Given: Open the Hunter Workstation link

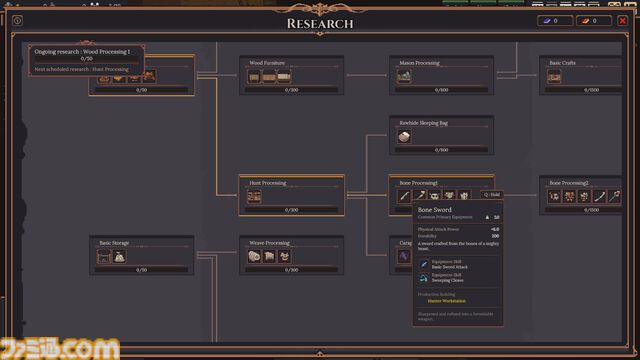Looking at the screenshot, I should [x=447, y=301].
